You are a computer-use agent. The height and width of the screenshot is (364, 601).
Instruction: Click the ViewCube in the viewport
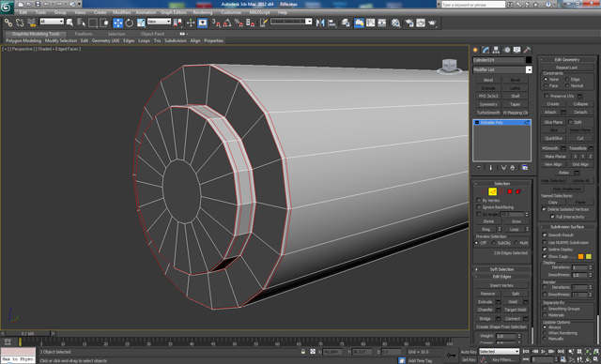click(449, 66)
